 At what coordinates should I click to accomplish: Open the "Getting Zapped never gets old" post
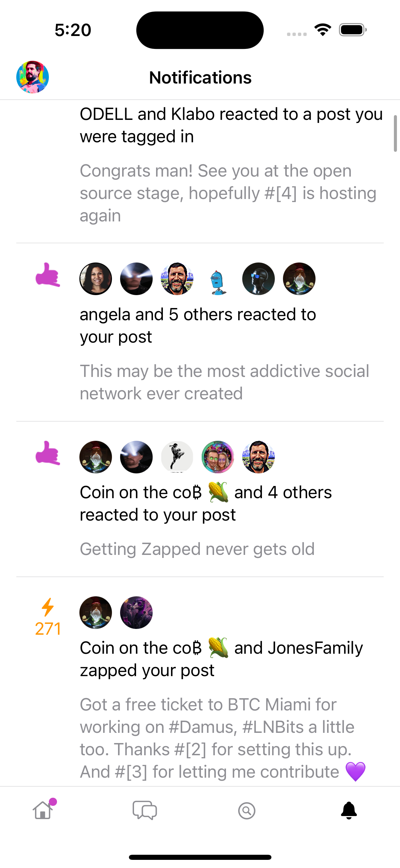coord(197,549)
